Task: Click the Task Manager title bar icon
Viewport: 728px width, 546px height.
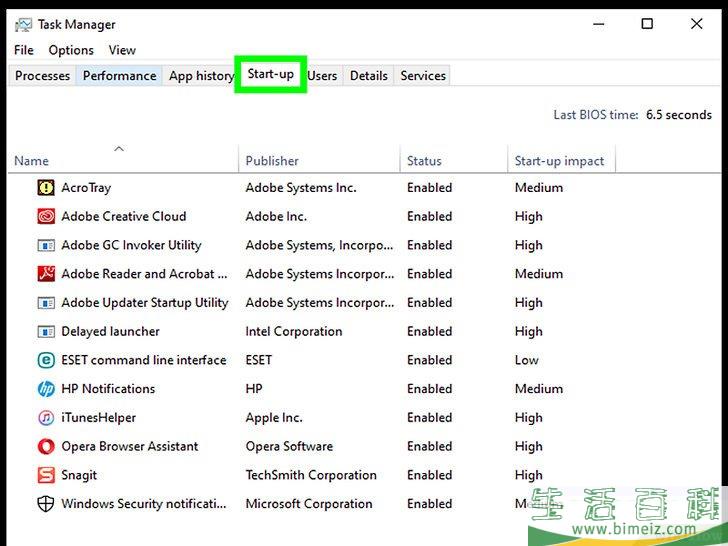Action: (23, 25)
